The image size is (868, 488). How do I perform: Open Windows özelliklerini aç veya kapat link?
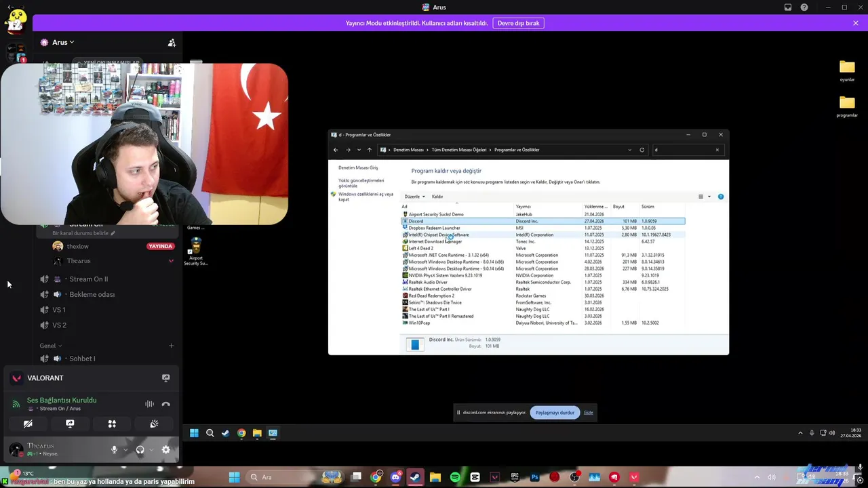366,197
